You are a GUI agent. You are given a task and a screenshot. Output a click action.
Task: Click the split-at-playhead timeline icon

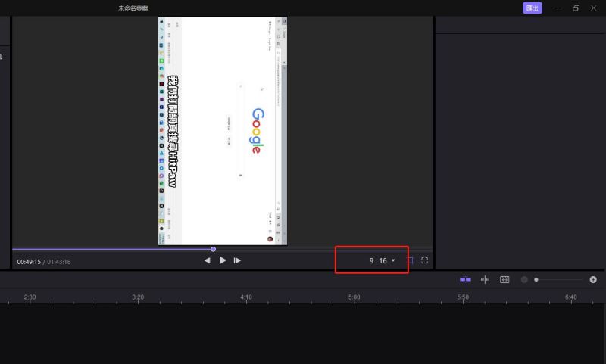coord(485,279)
